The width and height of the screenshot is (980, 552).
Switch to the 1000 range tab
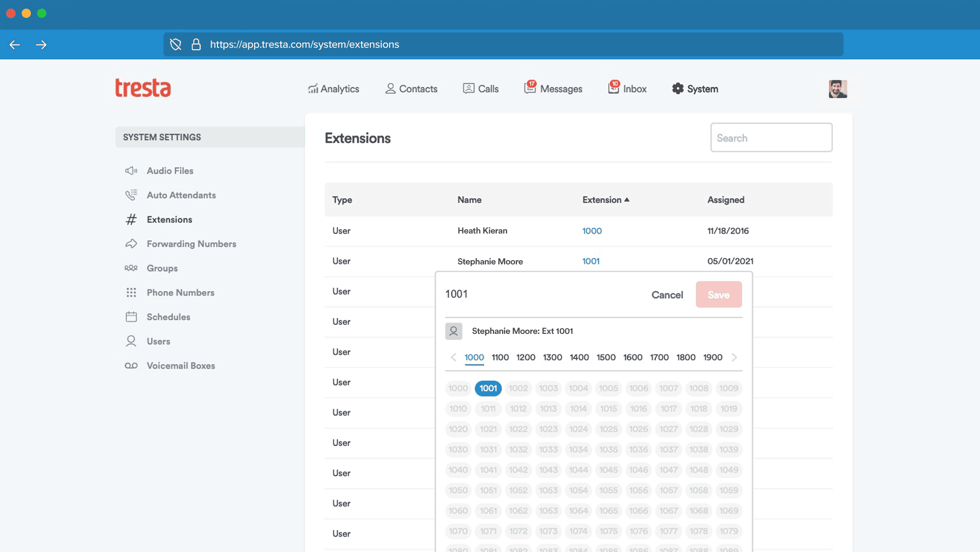tap(474, 358)
